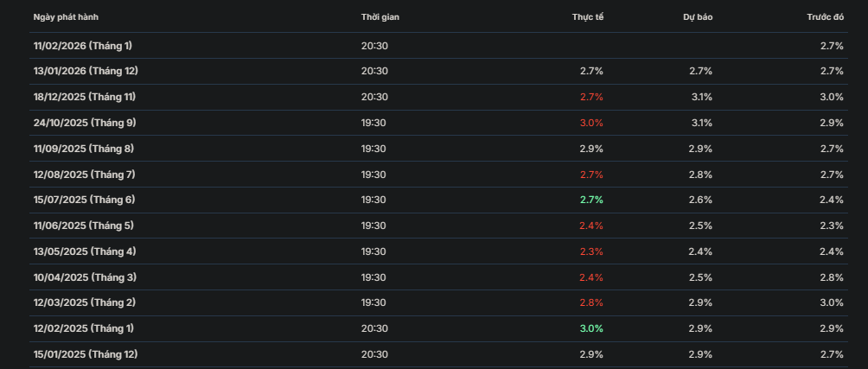The width and height of the screenshot is (868, 369).
Task: Click the 15/07/2025 (Tháng 6) release date
Action: (x=83, y=200)
